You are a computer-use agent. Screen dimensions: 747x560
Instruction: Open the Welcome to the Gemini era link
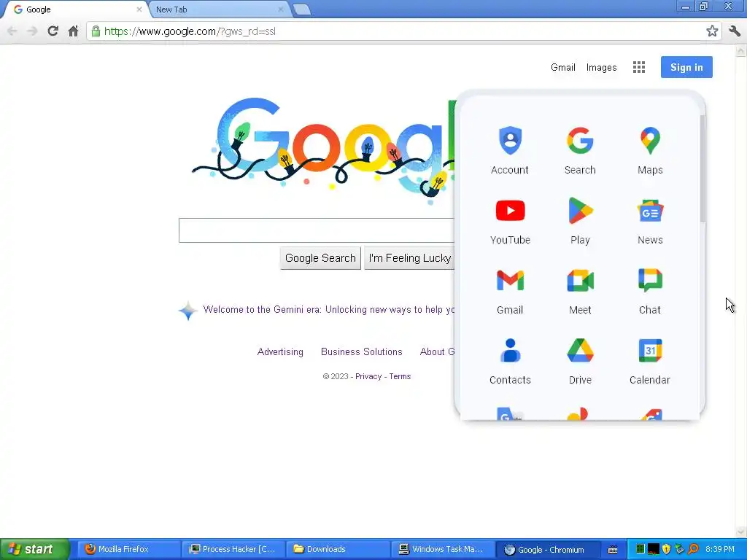(x=329, y=309)
